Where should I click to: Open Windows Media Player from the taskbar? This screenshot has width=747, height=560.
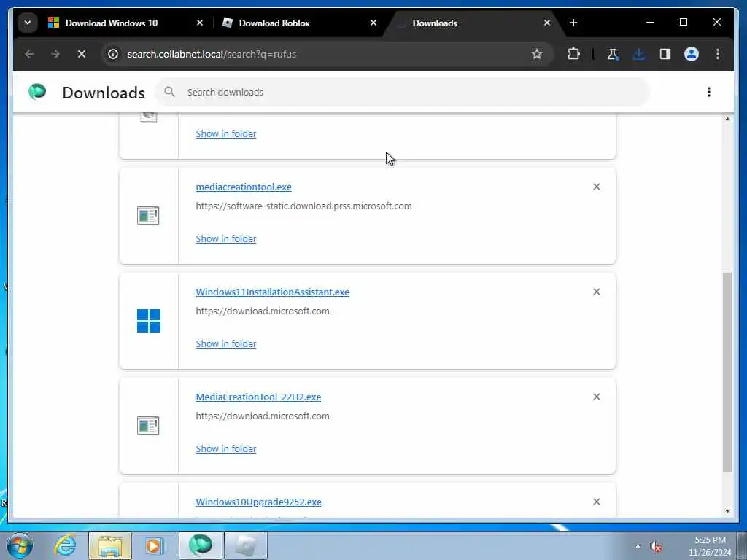point(155,545)
